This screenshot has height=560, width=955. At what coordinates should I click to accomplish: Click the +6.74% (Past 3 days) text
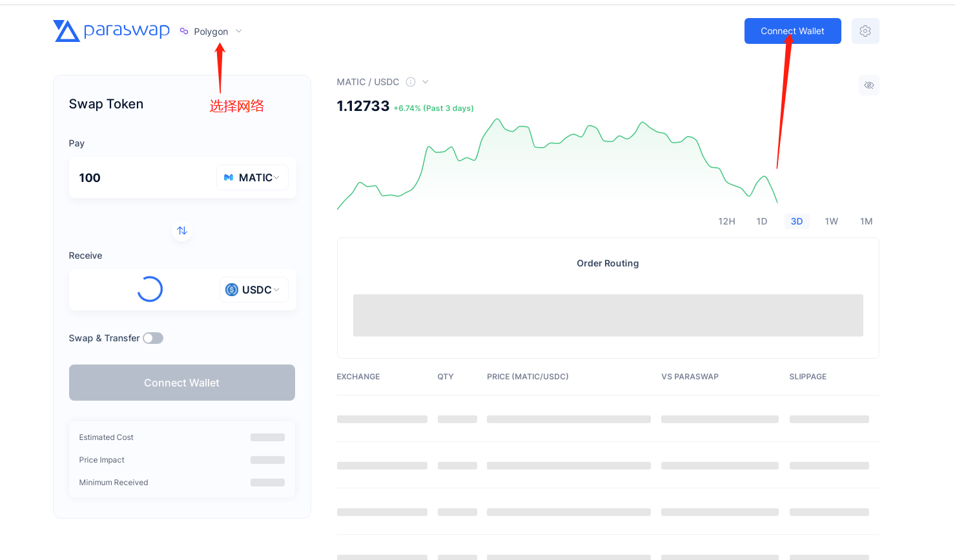434,108
